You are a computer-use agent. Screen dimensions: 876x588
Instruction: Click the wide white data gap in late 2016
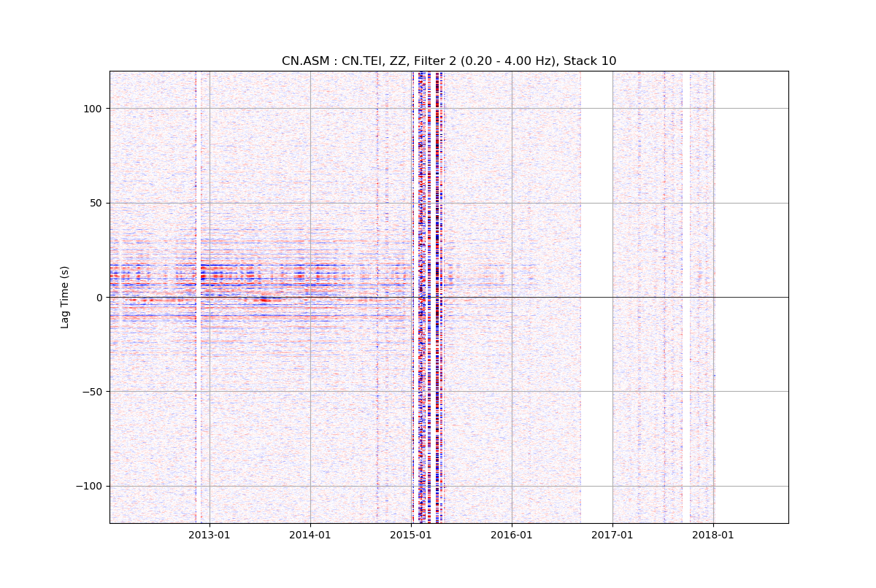[x=596, y=292]
